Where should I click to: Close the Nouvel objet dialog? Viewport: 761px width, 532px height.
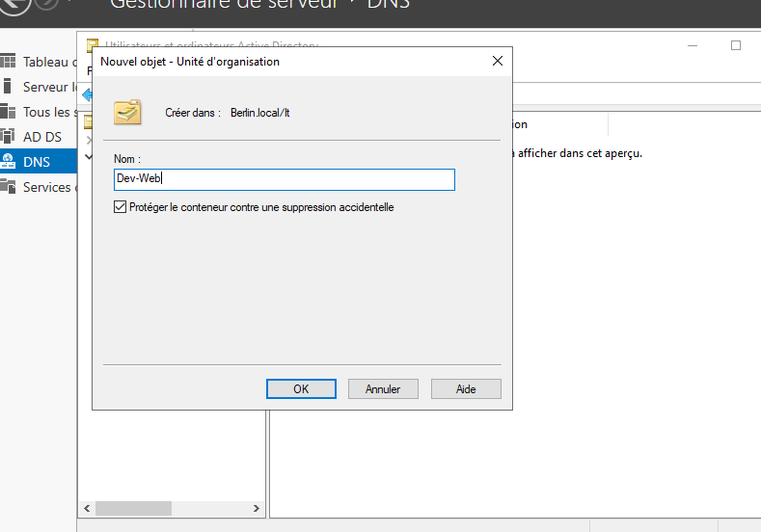coord(498,62)
